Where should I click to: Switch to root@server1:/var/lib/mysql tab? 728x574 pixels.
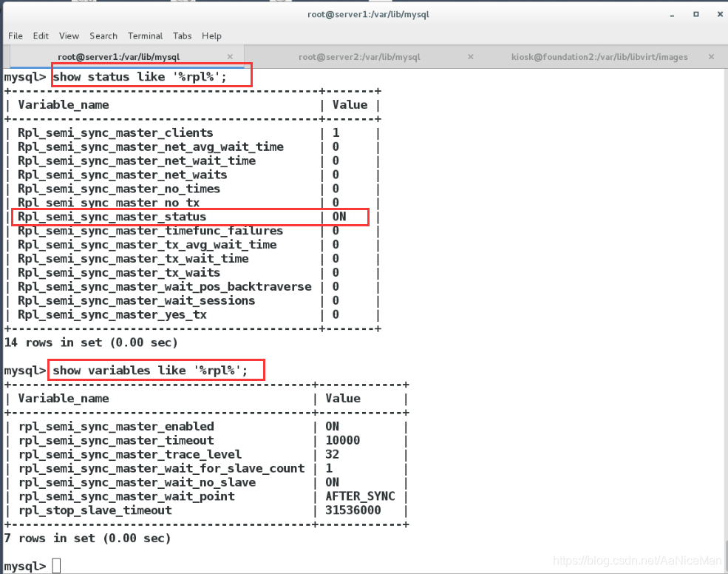tap(119, 57)
